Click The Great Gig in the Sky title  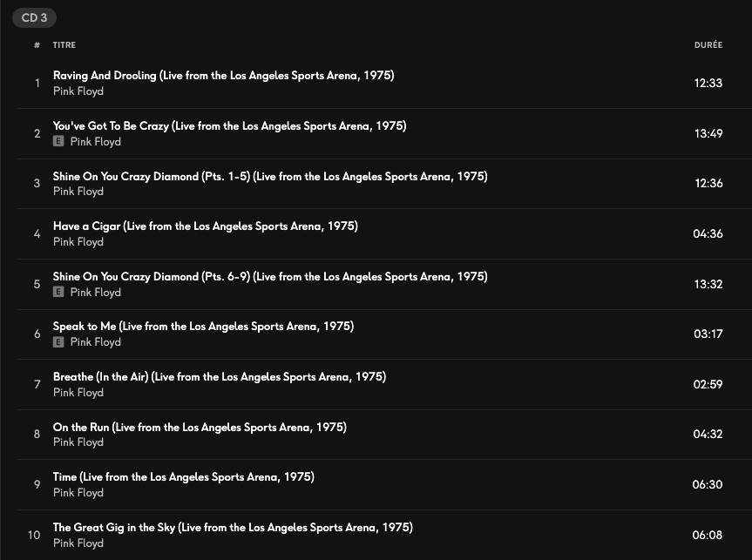click(233, 527)
